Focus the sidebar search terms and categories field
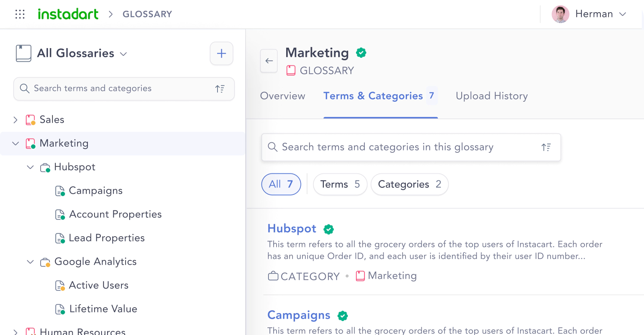 124,89
